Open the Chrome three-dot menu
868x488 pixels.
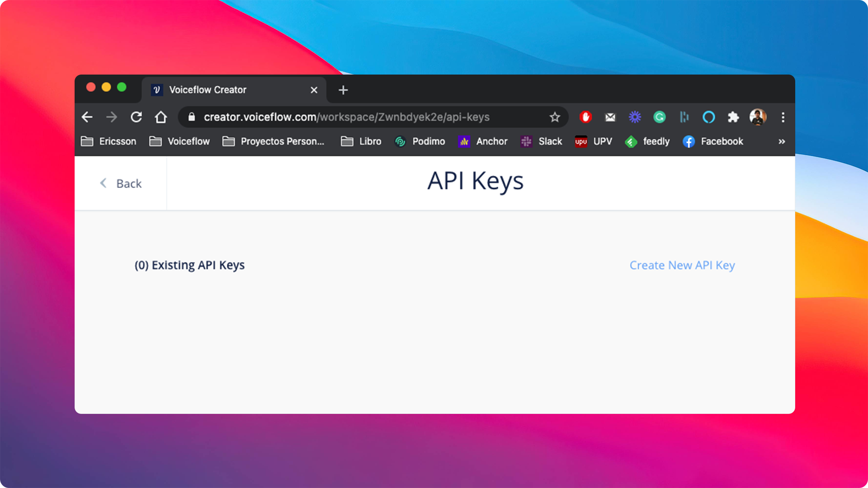click(x=783, y=117)
